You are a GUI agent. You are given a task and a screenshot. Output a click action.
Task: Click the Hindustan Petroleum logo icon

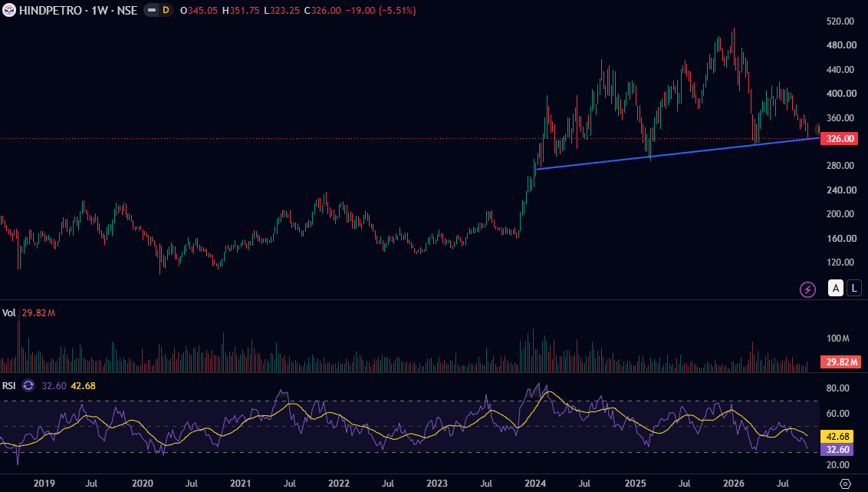point(9,10)
